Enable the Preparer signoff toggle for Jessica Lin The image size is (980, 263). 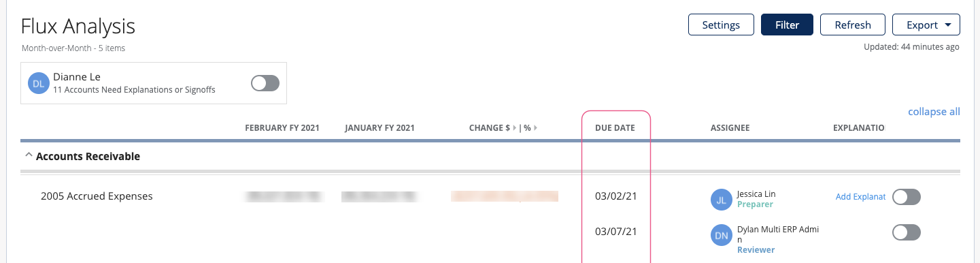(907, 197)
